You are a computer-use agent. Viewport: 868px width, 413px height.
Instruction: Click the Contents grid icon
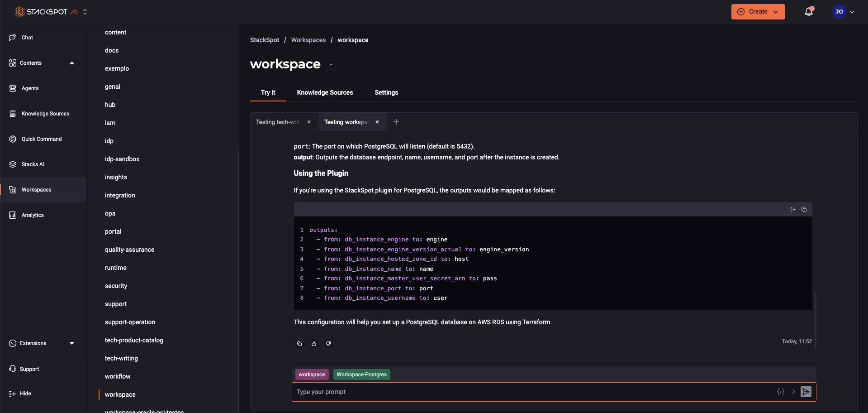click(13, 63)
